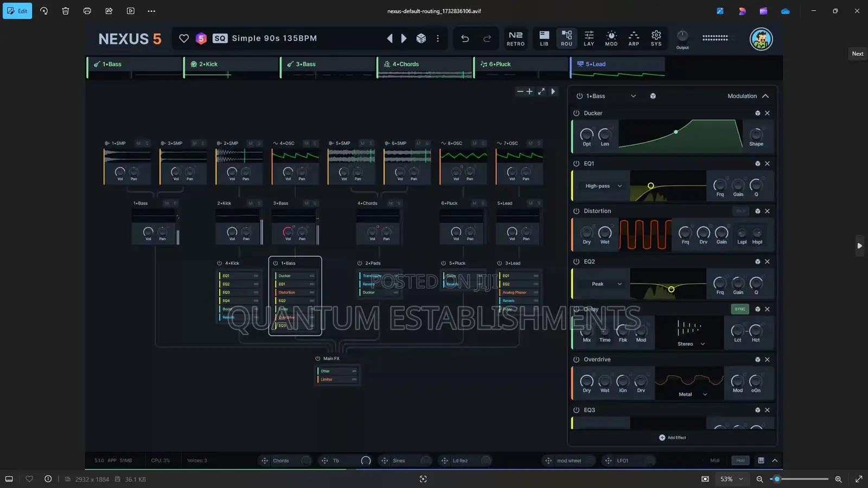Image resolution: width=868 pixels, height=488 pixels.
Task: Randomize the EQ2 effect
Action: [x=758, y=261]
